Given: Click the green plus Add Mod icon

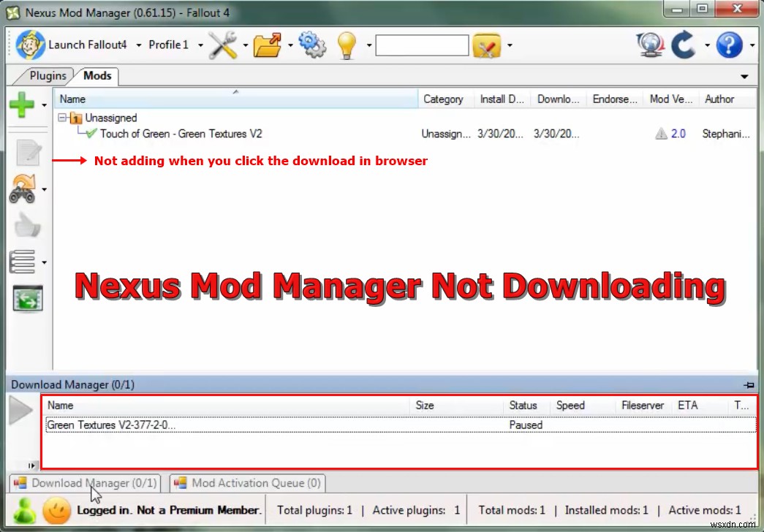Looking at the screenshot, I should coord(22,104).
